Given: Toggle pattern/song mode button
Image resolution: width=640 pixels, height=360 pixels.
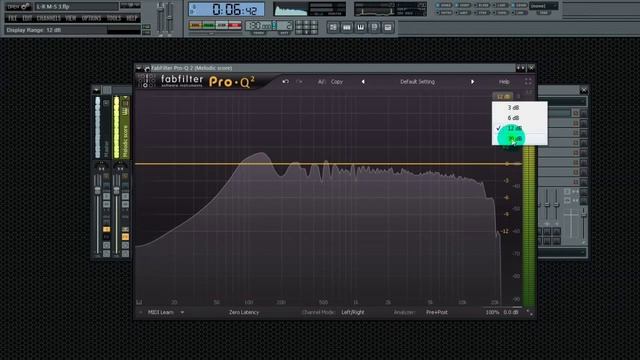Looking at the screenshot, I should tap(196, 25).
